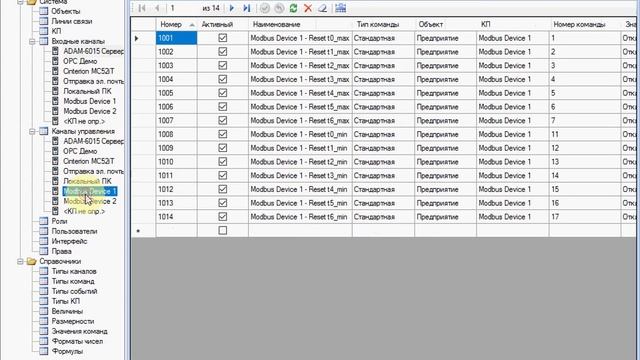
Task: Open the Величины reference table
Action: click(x=67, y=311)
